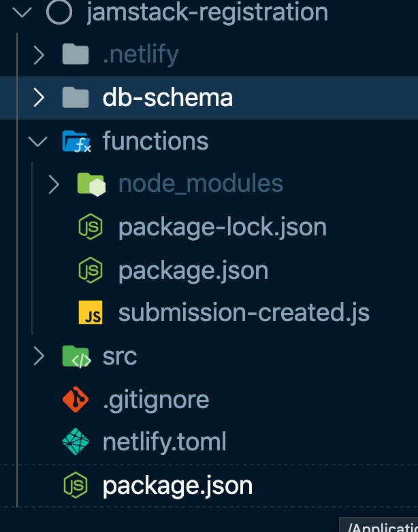Expand the .netlify folder chevron
418x532 pixels.
[x=39, y=55]
